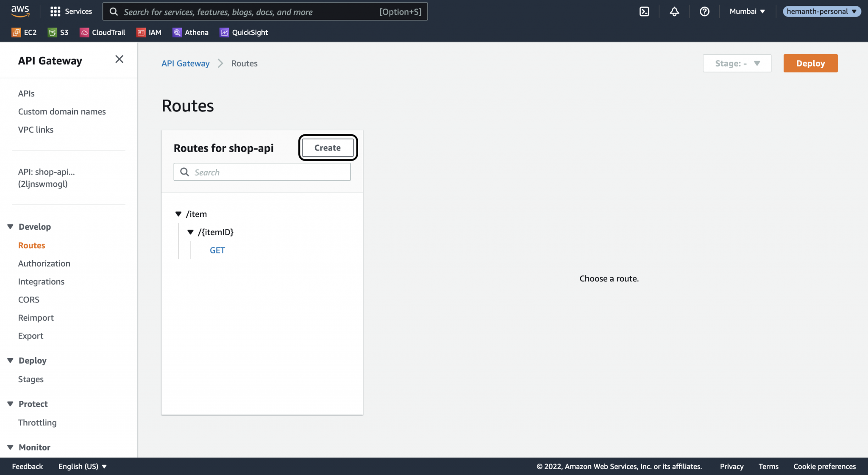Select the GET route under /{itemID}
The height and width of the screenshot is (475, 868).
217,250
